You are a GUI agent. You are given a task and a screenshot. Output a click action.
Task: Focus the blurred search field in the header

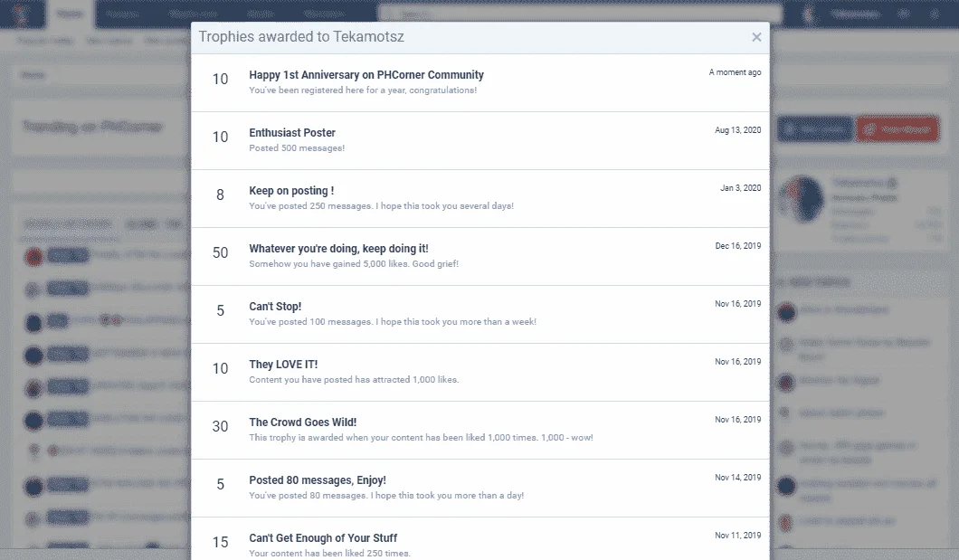[x=581, y=14]
